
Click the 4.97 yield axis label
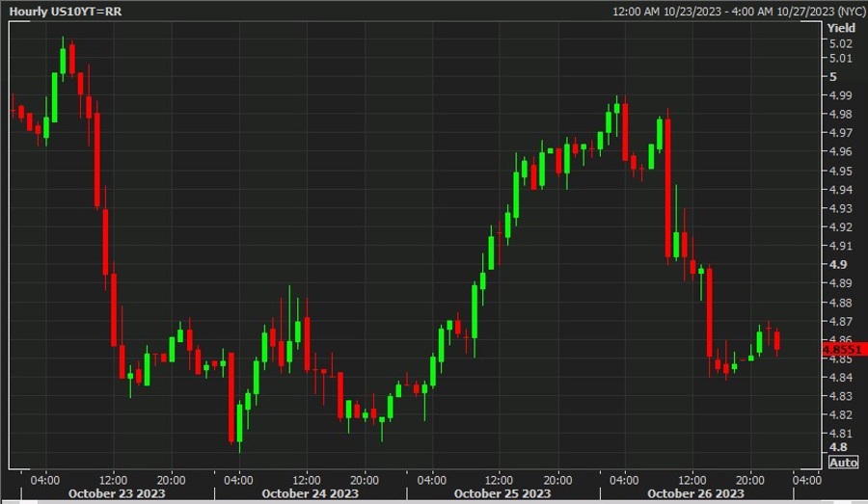840,133
